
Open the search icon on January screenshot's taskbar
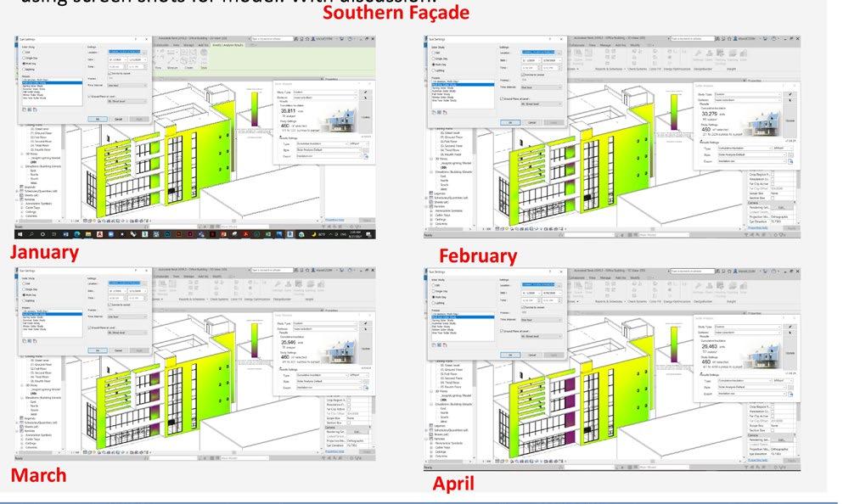(x=31, y=234)
